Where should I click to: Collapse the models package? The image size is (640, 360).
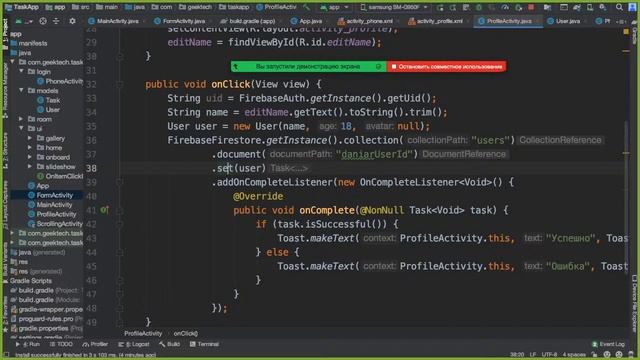tap(21, 90)
